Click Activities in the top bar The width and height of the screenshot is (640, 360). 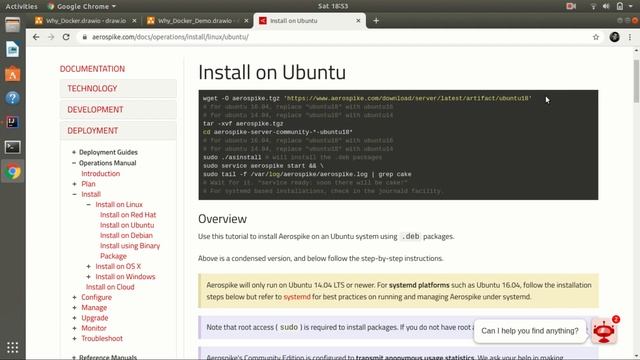pyautogui.click(x=21, y=6)
